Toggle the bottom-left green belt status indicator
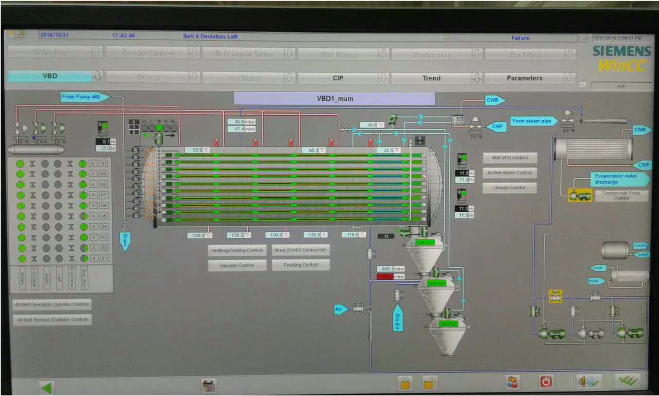The width and height of the screenshot is (659, 396). [22, 259]
